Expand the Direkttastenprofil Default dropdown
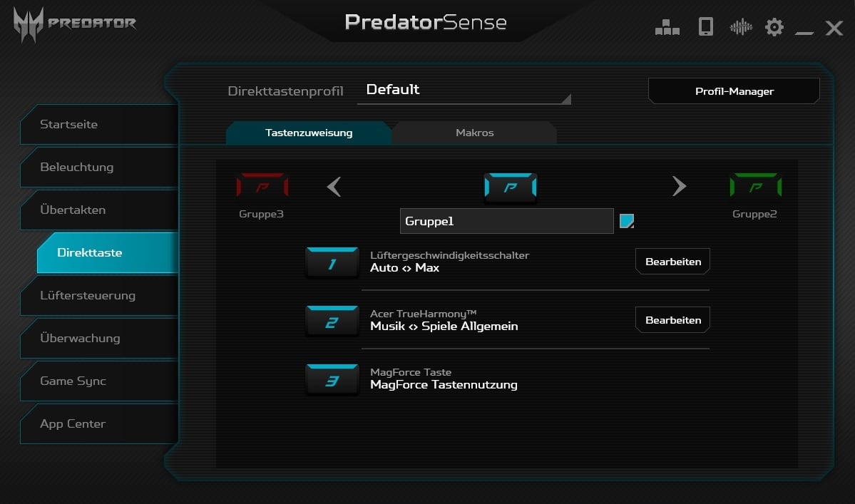Screen dimensions: 855x504 click(464, 91)
